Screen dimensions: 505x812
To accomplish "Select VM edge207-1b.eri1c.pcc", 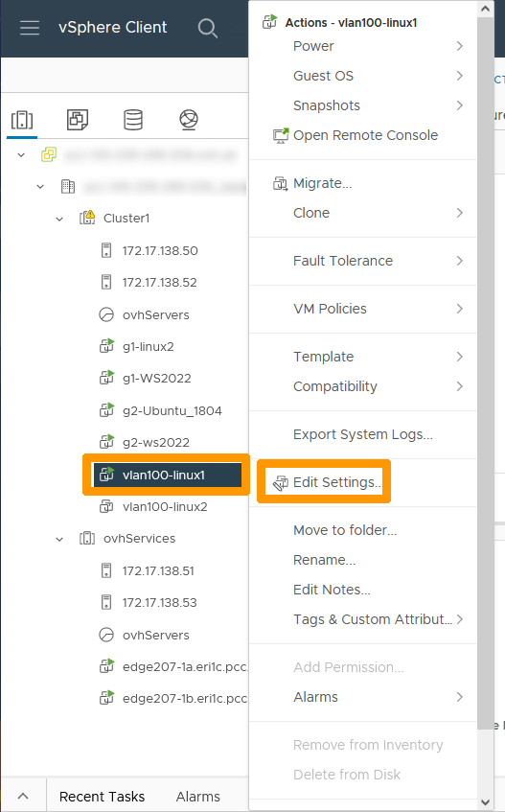I will click(185, 698).
